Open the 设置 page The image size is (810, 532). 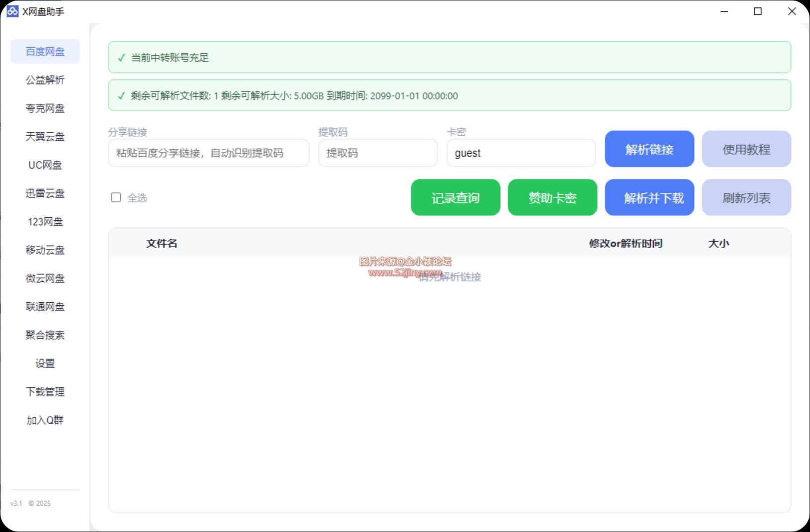click(x=45, y=363)
